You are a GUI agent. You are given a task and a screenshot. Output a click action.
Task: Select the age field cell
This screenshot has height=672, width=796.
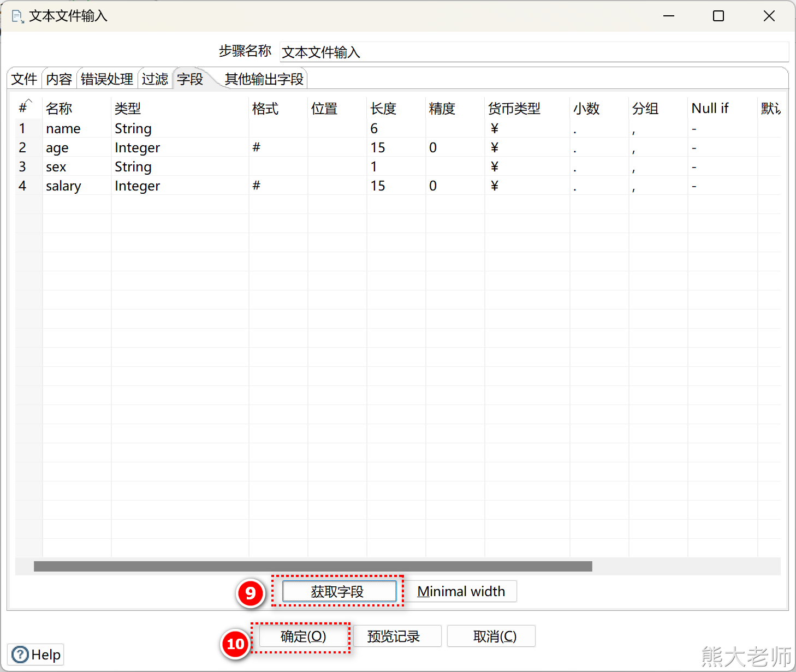[77, 147]
